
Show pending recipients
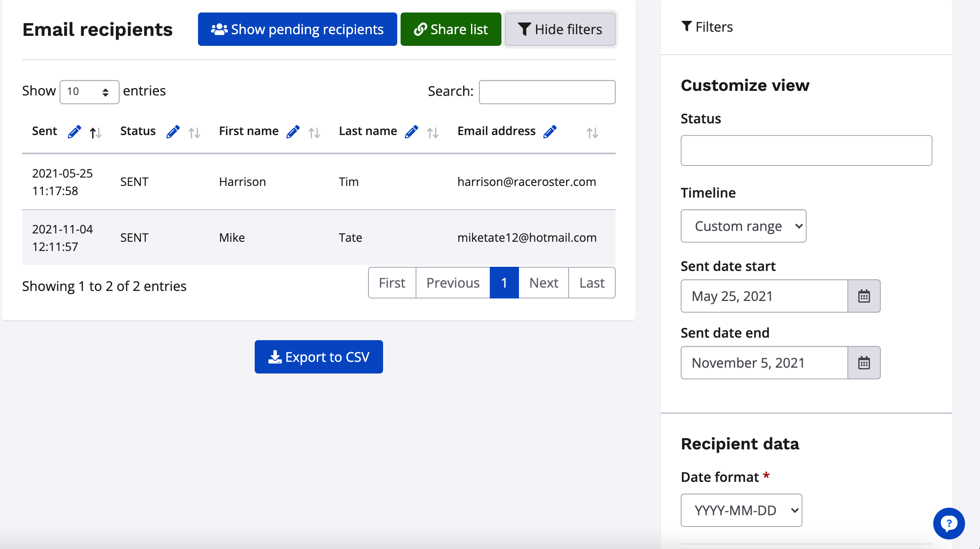click(297, 29)
